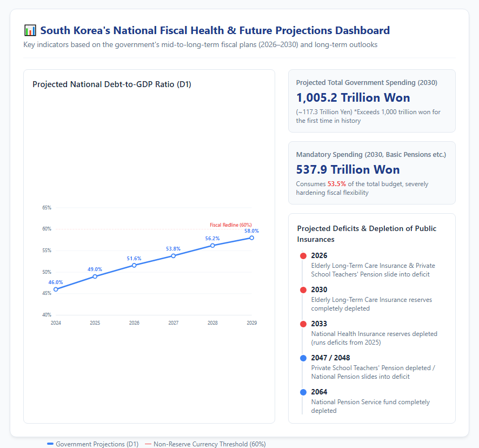Select the 2027 data point on the debt line

click(x=173, y=255)
